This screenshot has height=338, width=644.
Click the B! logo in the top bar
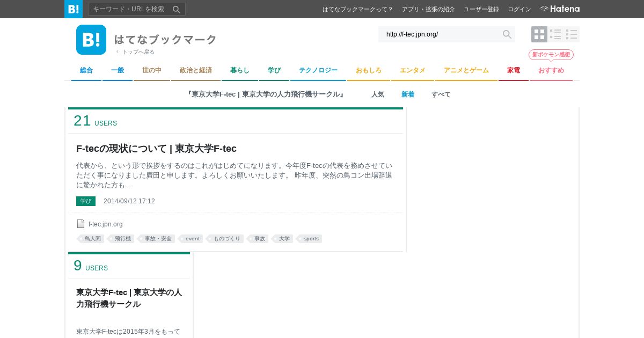pos(74,9)
